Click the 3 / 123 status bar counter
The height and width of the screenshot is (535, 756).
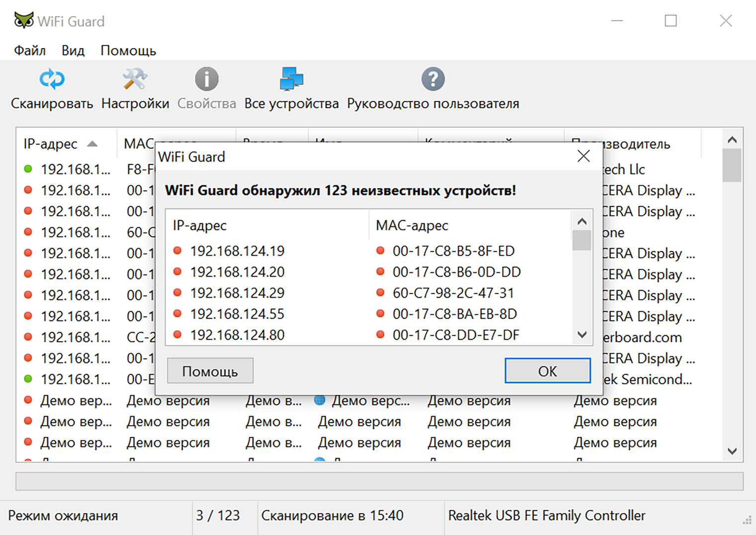pyautogui.click(x=218, y=516)
